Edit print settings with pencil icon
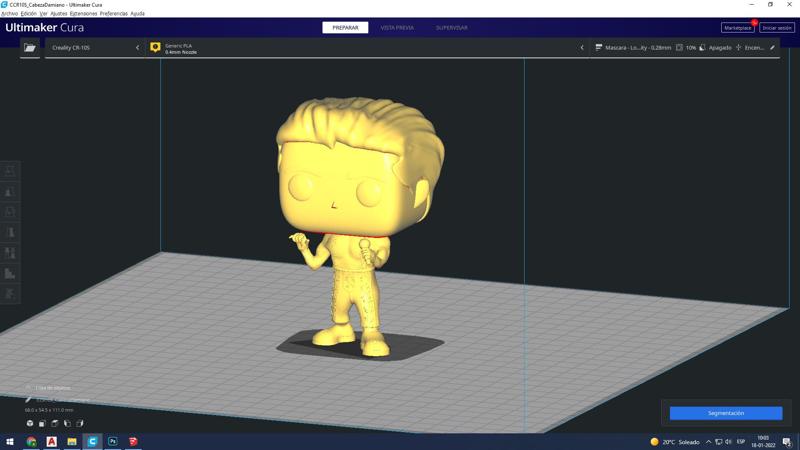 point(772,47)
